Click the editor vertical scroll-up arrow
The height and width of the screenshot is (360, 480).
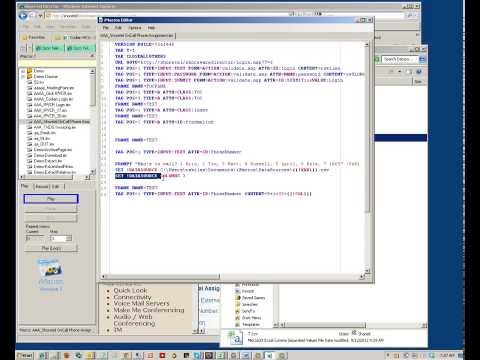pyautogui.click(x=367, y=45)
